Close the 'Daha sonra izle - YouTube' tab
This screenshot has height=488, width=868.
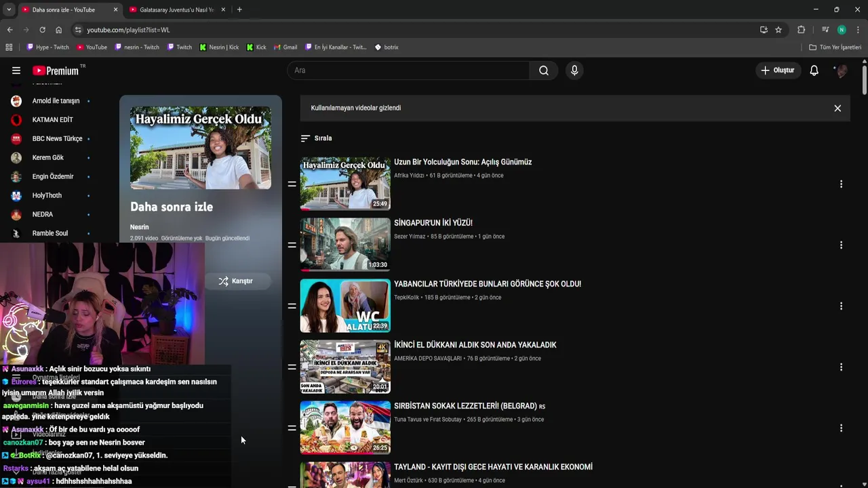[x=115, y=9]
